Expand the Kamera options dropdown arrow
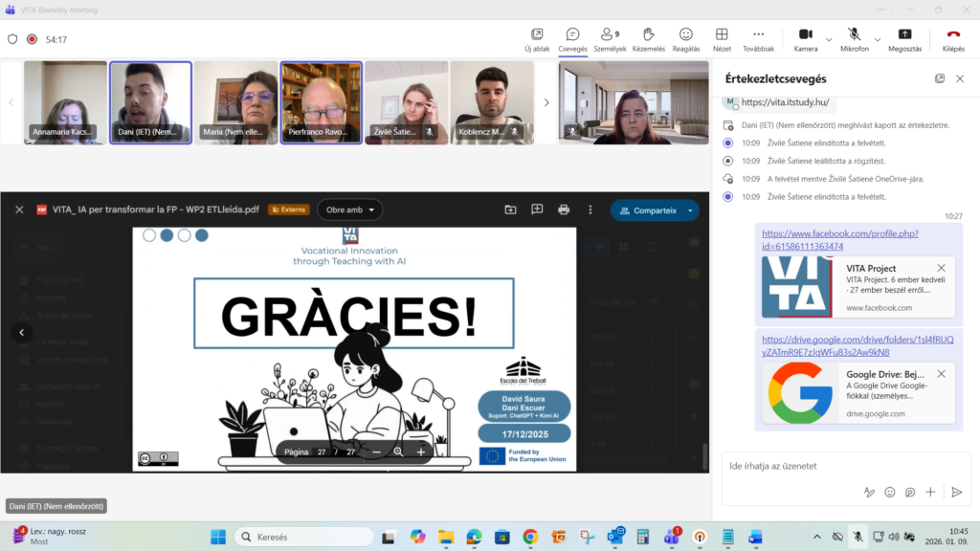980x551 pixels. (x=829, y=39)
